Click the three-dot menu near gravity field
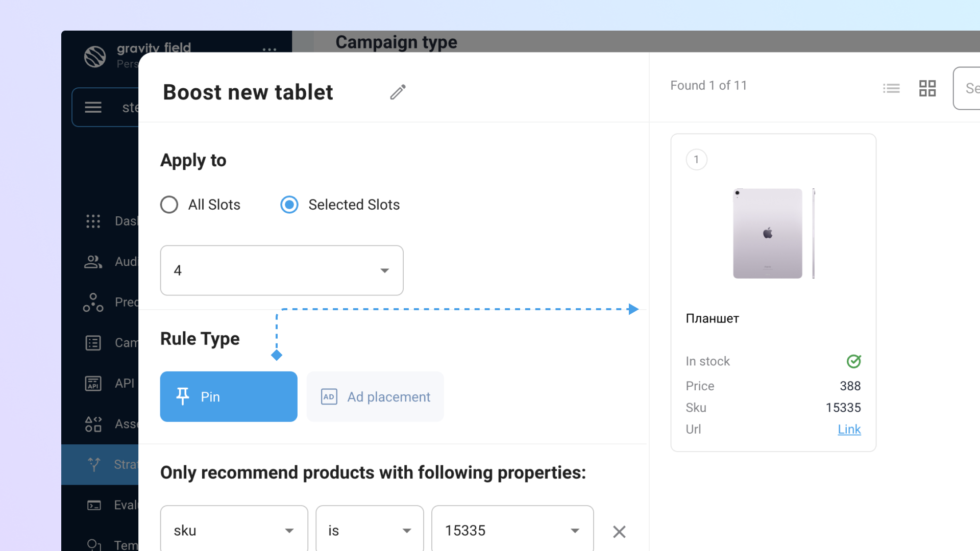Image resolution: width=980 pixels, height=551 pixels. [x=269, y=50]
